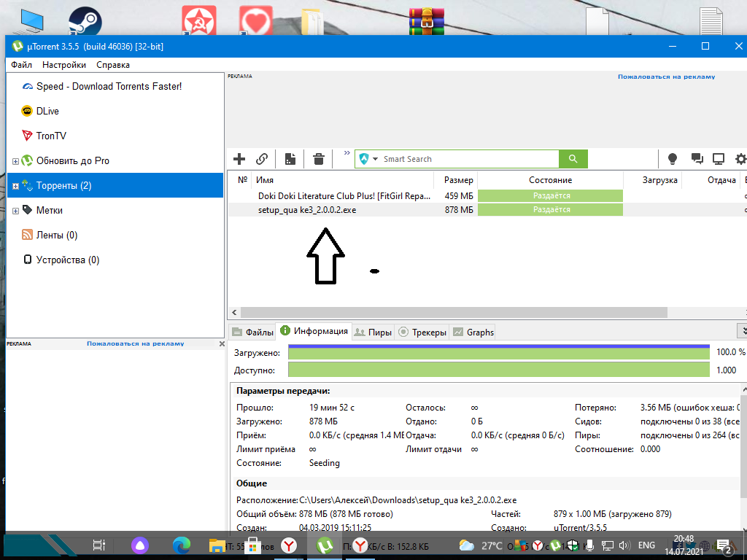Click into the Smart Search field
The width and height of the screenshot is (747, 560).
pyautogui.click(x=469, y=159)
